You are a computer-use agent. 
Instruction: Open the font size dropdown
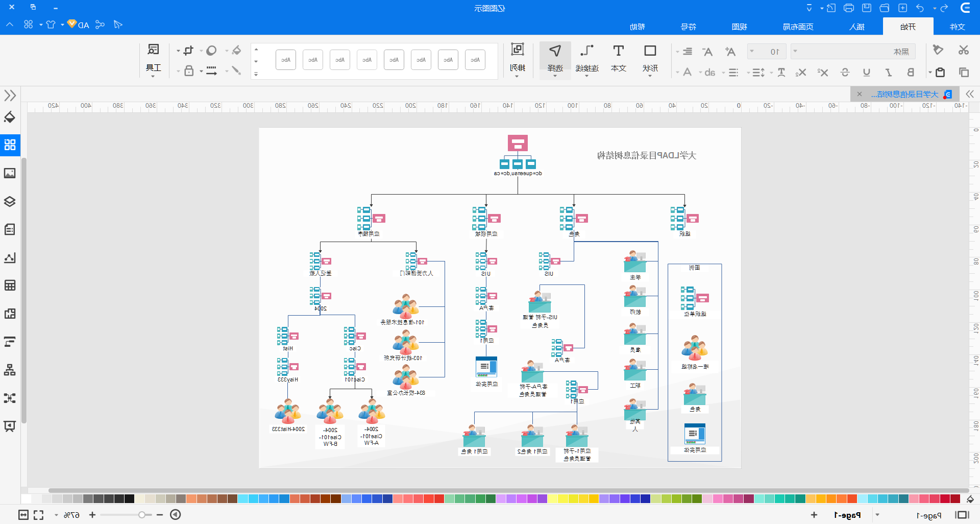(767, 52)
